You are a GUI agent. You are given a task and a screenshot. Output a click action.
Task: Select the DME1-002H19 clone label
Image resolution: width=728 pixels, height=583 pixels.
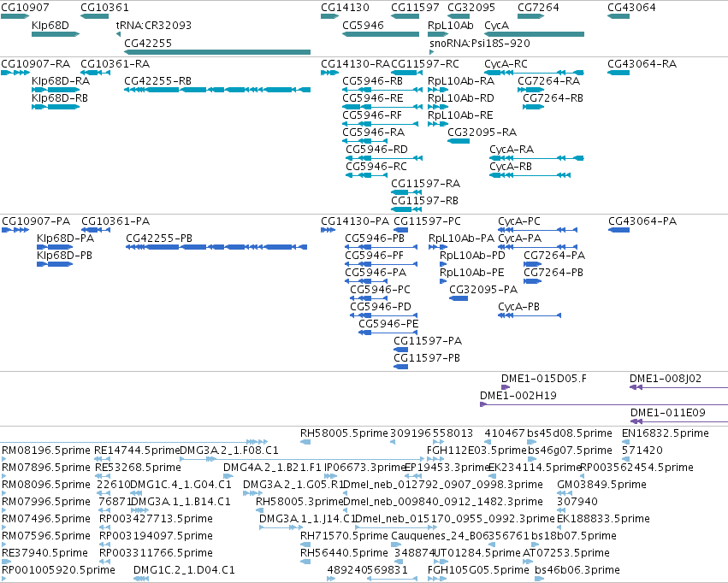tap(518, 395)
